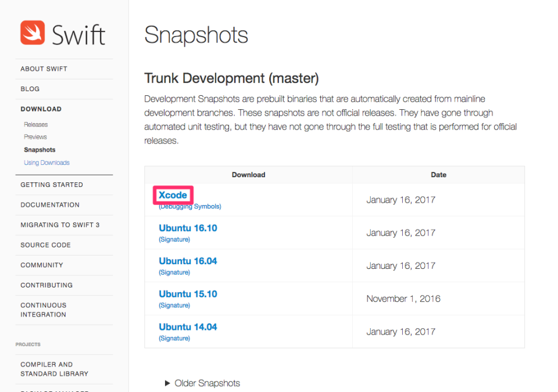
Task: Open the Signature link under Ubuntu 14.04
Action: pos(174,338)
